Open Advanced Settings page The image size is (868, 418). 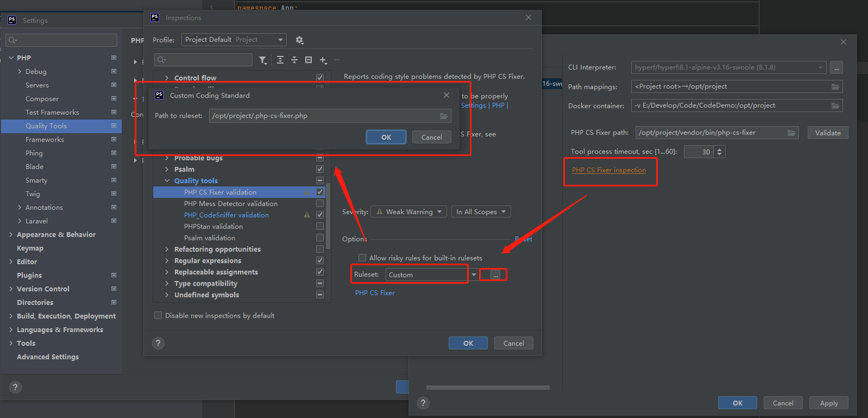click(48, 357)
